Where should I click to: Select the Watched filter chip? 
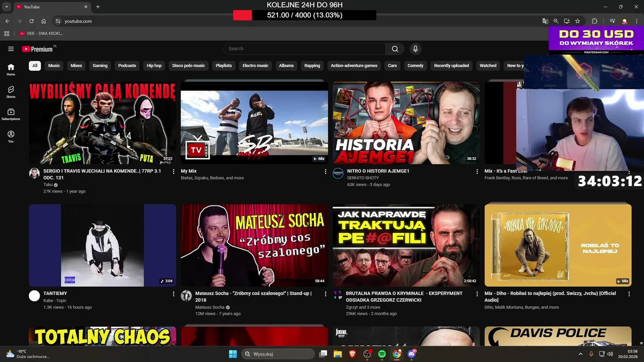[x=488, y=65]
